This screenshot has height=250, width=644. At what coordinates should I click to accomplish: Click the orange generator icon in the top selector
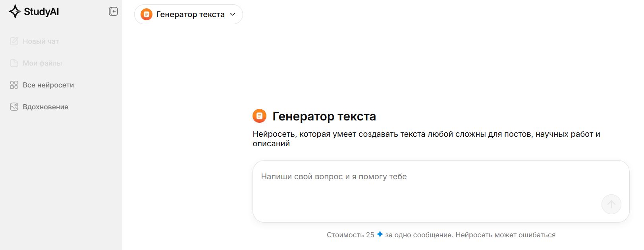(147, 14)
